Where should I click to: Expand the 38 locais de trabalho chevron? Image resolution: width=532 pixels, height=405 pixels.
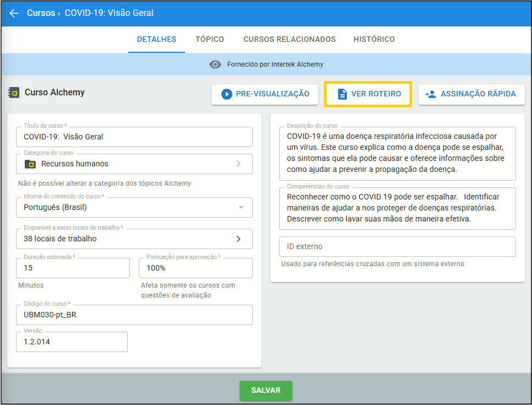[x=238, y=239]
